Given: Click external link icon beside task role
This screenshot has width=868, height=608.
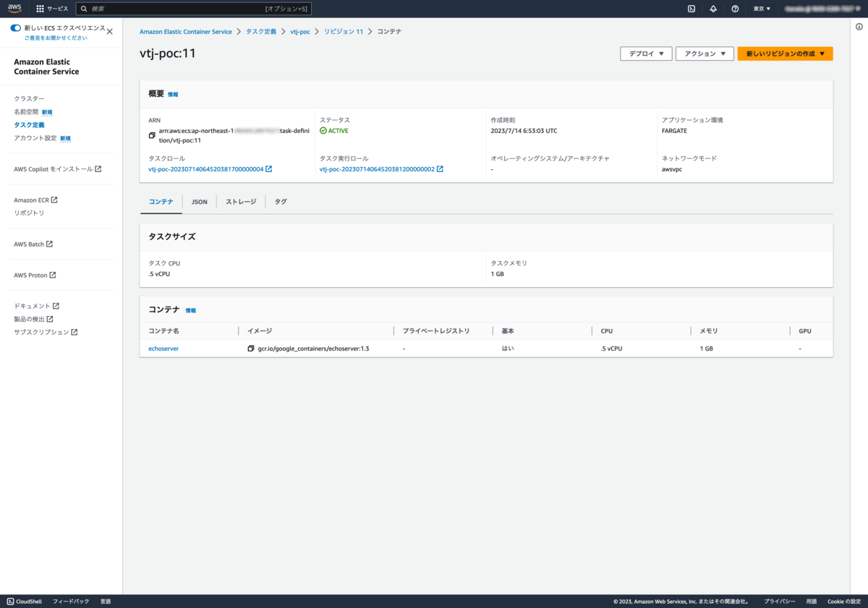Looking at the screenshot, I should point(269,169).
